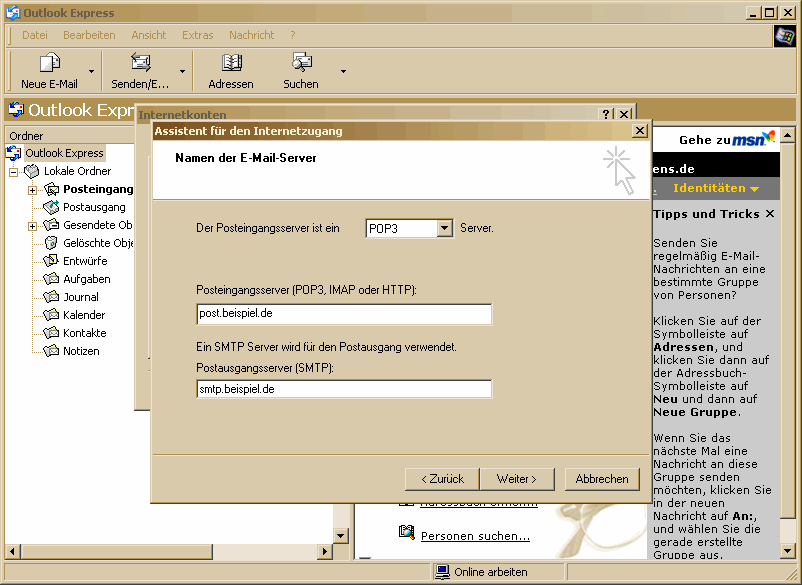Click the Entwürfe folder label
The image size is (802, 585).
[85, 261]
